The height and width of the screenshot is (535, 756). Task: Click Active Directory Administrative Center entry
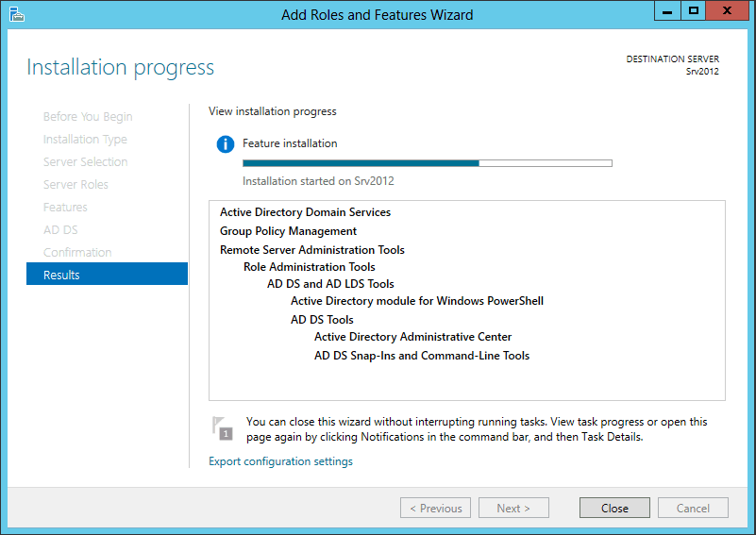pyautogui.click(x=412, y=337)
